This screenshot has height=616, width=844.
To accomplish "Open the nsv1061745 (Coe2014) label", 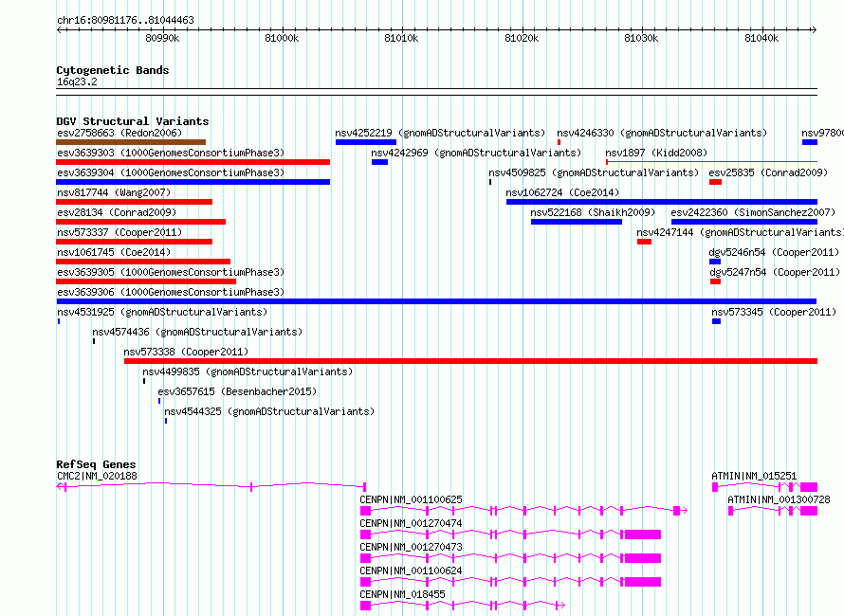I will pos(114,252).
